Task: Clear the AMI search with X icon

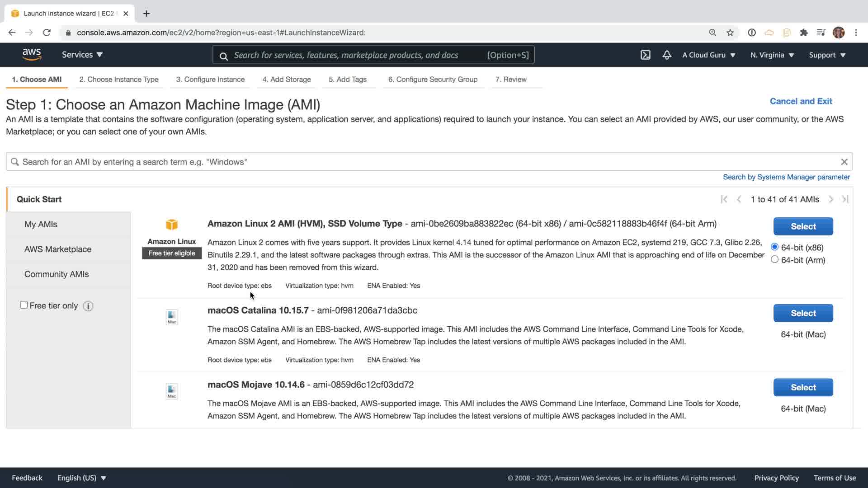Action: point(844,162)
